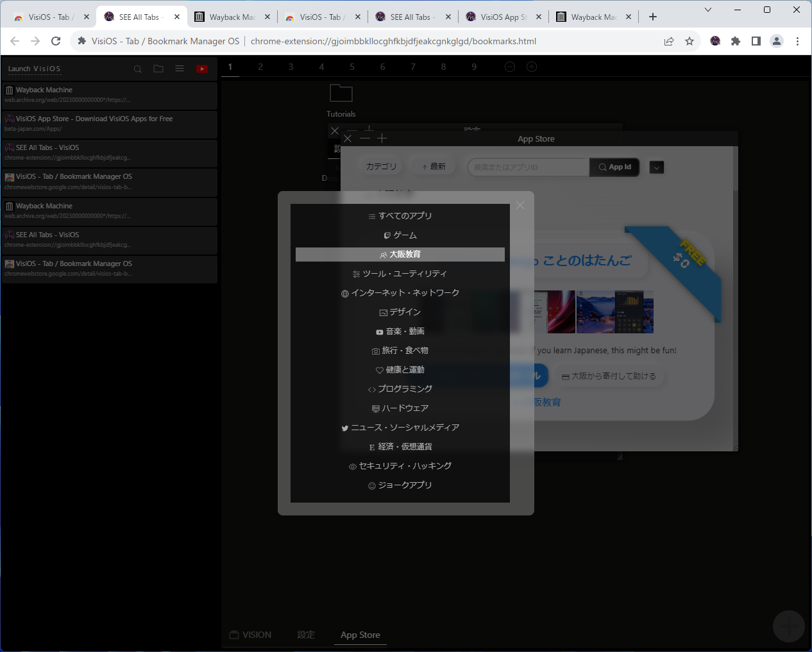Viewport: 812px width, 652px height.
Task: Maximize the App Store window with plus icon
Action: coord(382,138)
